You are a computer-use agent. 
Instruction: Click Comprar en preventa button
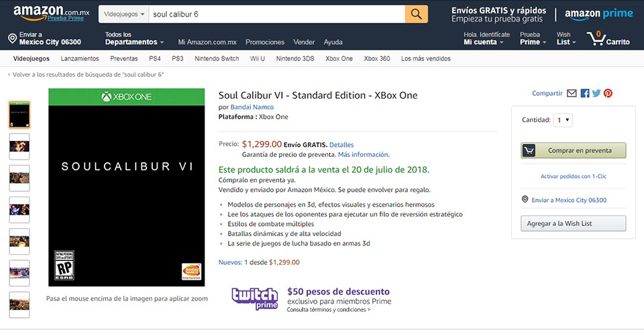(574, 151)
